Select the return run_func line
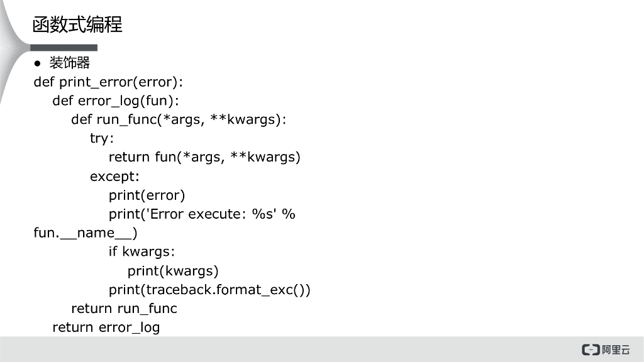Screen dimensions: 644x362 [x=124, y=309]
